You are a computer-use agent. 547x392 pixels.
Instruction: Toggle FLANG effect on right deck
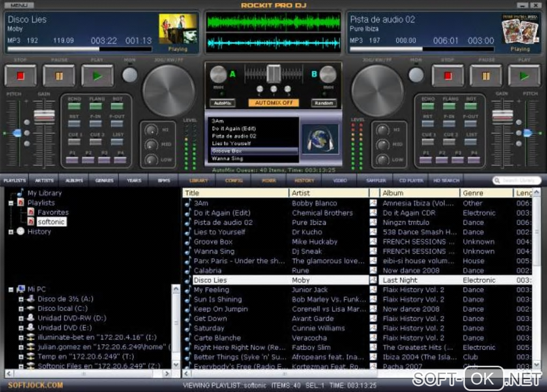click(449, 106)
